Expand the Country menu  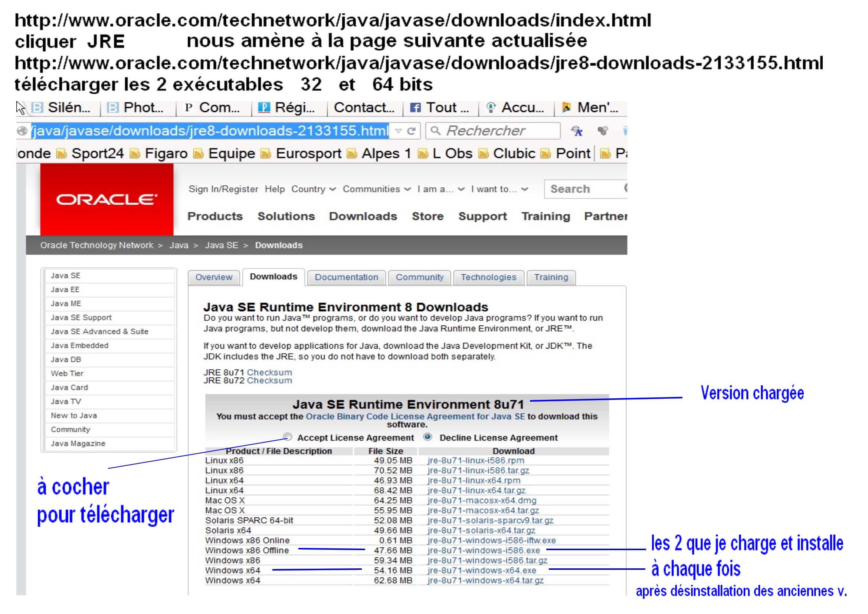314,189
